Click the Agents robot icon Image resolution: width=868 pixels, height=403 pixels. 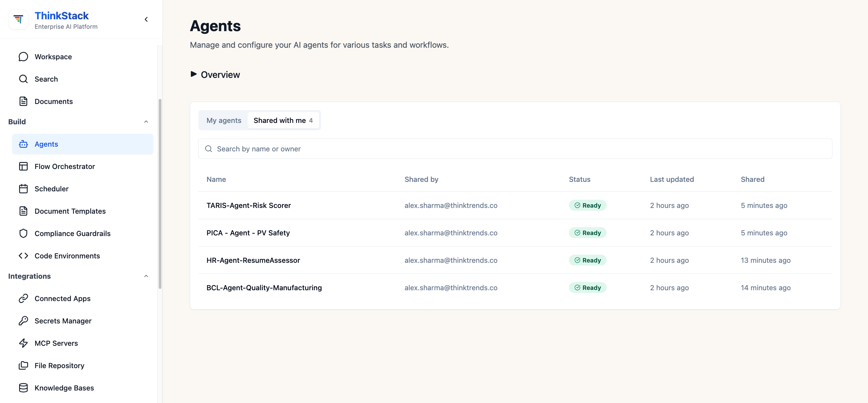(x=23, y=144)
